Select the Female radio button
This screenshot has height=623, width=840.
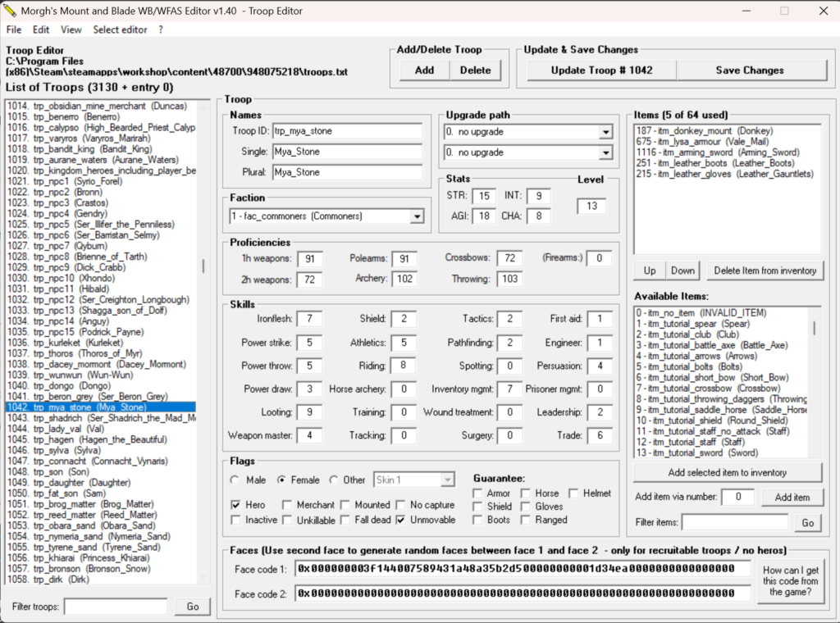pyautogui.click(x=281, y=480)
